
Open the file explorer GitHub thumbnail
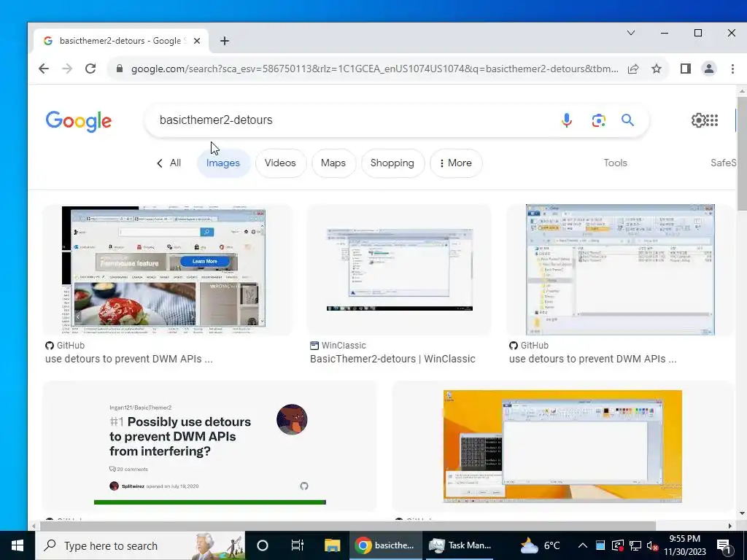coord(620,270)
